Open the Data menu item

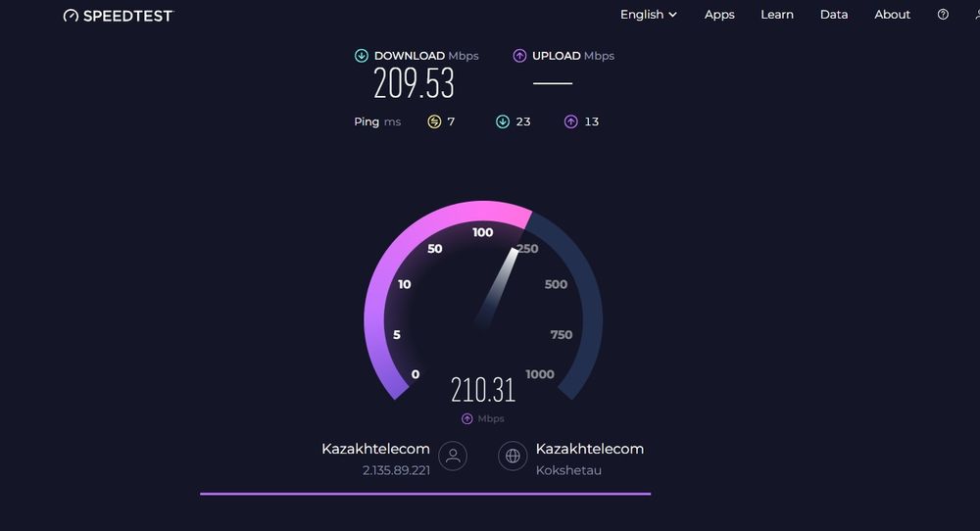click(834, 15)
